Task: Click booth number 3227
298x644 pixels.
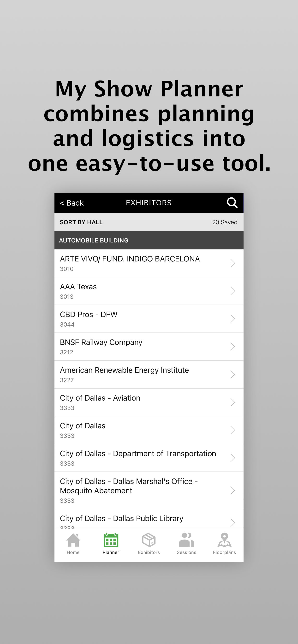Action: tap(67, 380)
